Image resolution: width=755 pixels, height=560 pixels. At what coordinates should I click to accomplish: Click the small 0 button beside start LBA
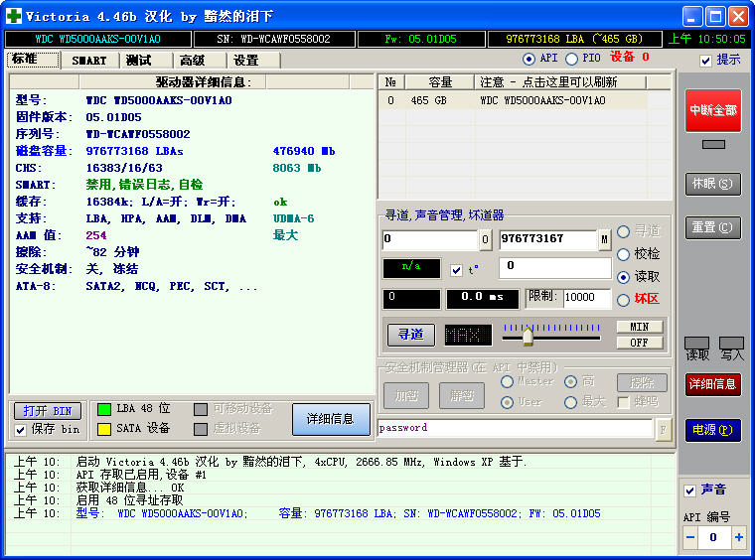(485, 239)
